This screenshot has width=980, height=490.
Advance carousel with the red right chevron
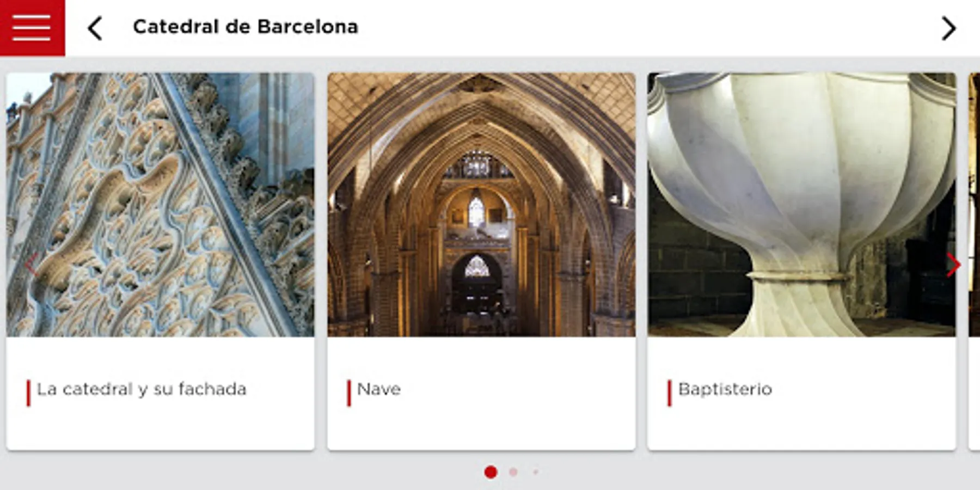pyautogui.click(x=953, y=265)
